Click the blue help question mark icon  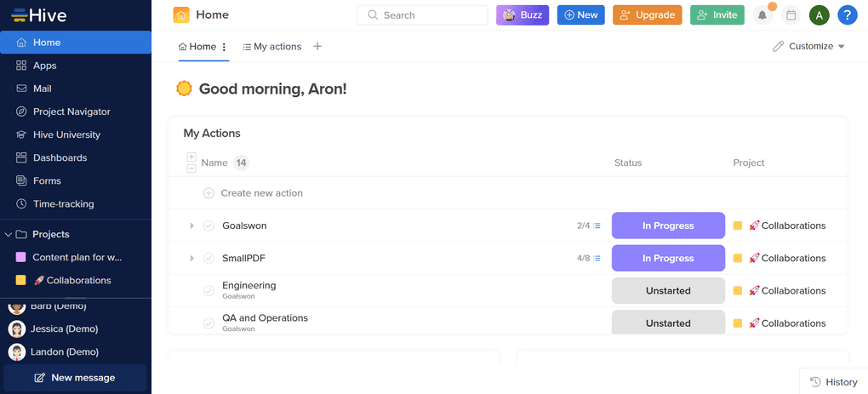pos(847,15)
